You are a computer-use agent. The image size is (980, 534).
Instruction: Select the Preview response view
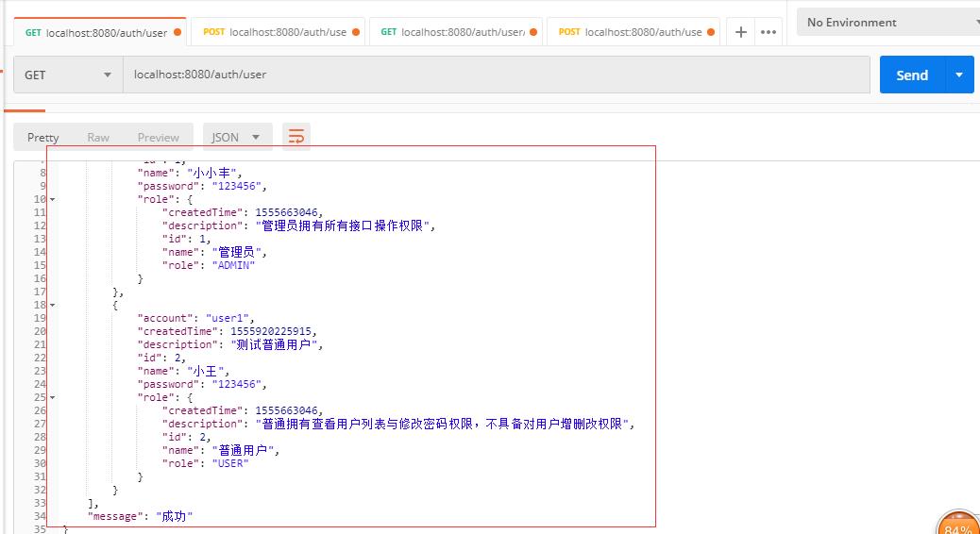[158, 138]
